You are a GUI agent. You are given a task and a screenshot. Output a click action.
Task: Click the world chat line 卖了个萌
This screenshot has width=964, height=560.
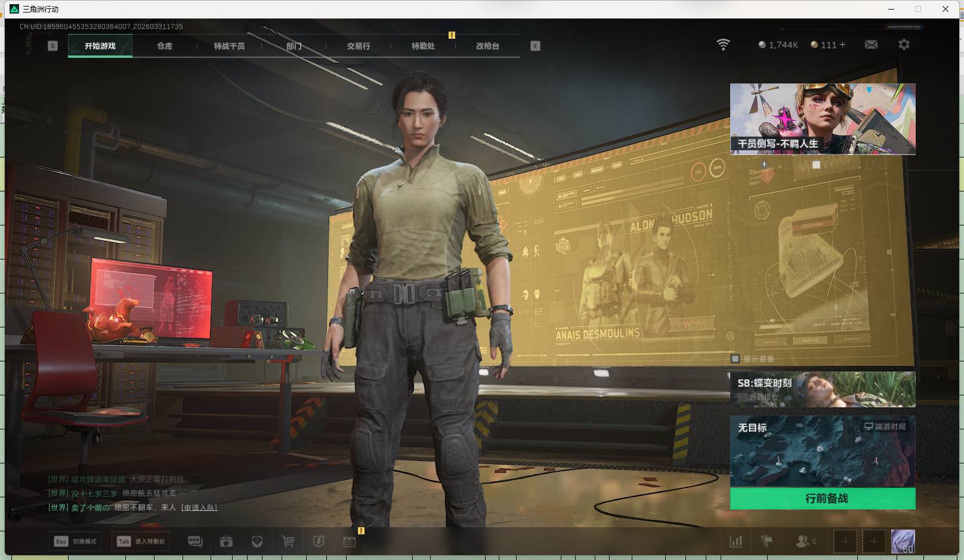pos(132,508)
